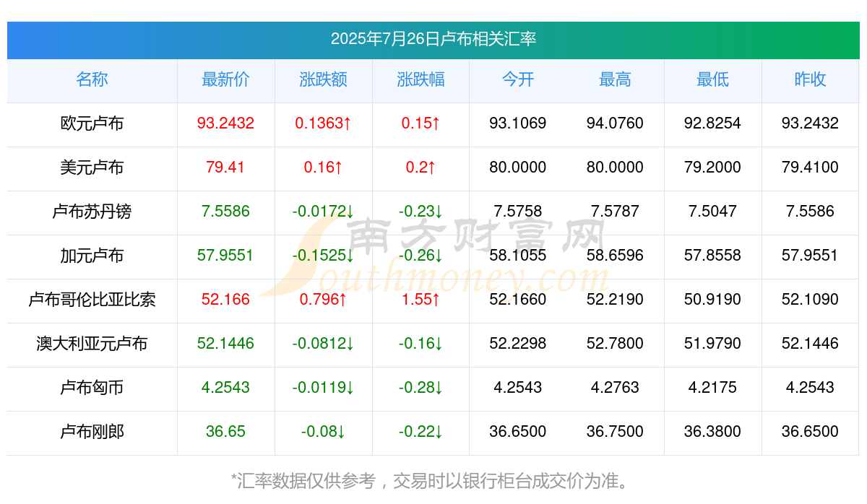
Task: Click highest price 94.0760
Action: [x=615, y=123]
